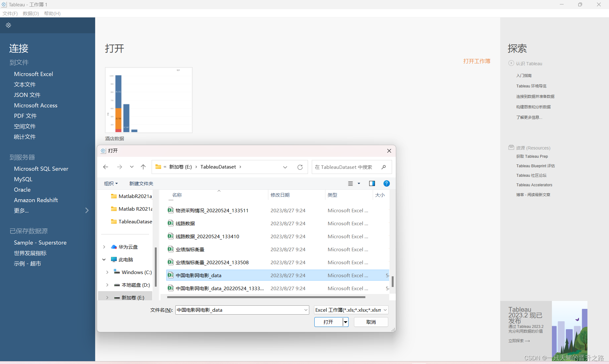Image resolution: width=609 pixels, height=364 pixels.
Task: Select the Oracle database connection icon
Action: pos(23,189)
